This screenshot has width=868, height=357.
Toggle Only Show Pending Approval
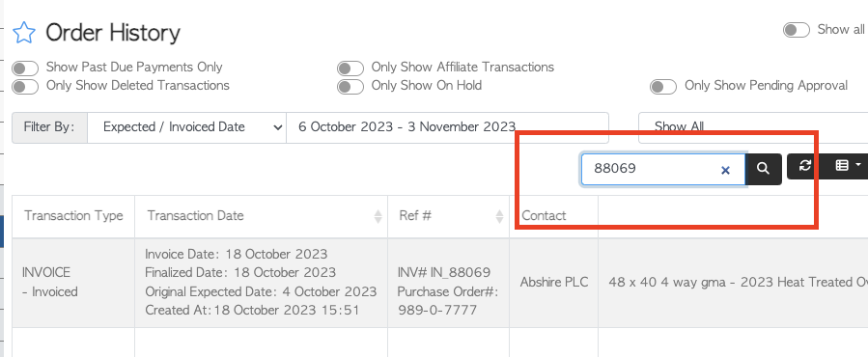click(663, 87)
